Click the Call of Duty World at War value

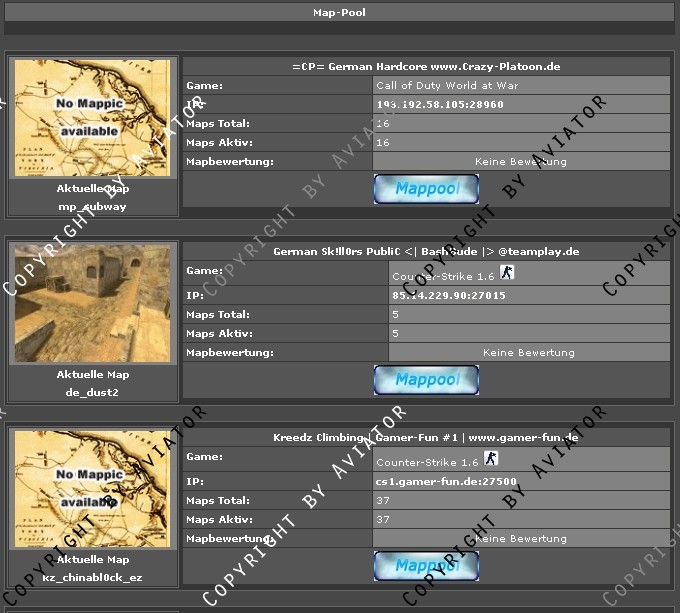[x=447, y=85]
